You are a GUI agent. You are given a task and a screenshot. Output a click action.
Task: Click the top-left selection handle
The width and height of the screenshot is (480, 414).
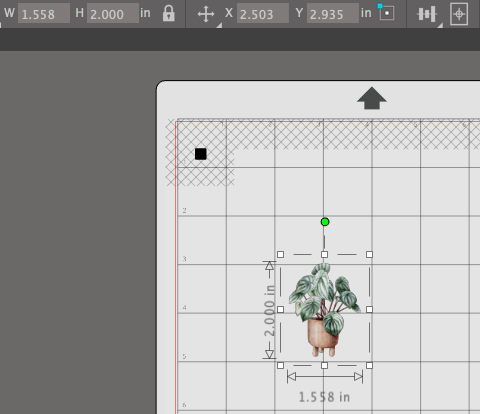click(x=280, y=255)
